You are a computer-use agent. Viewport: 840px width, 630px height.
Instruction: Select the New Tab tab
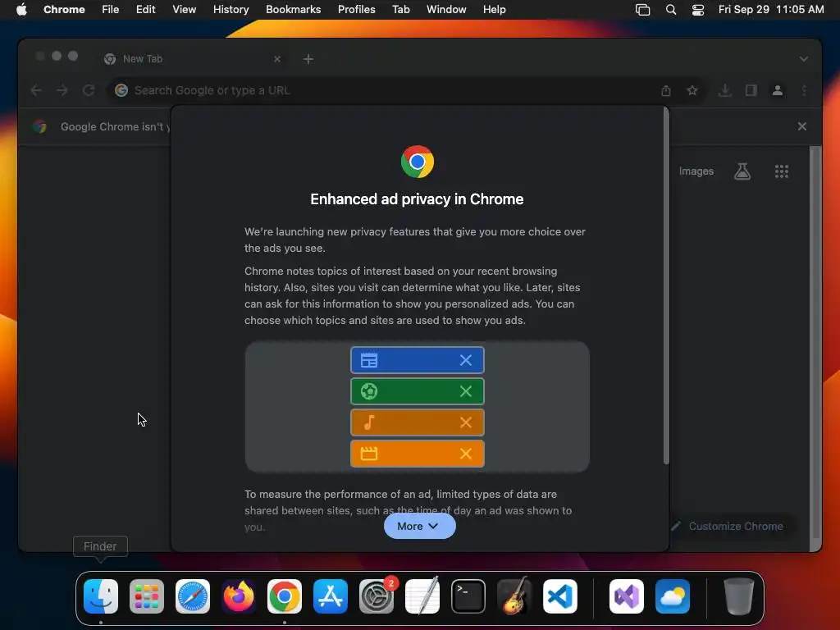tap(192, 59)
